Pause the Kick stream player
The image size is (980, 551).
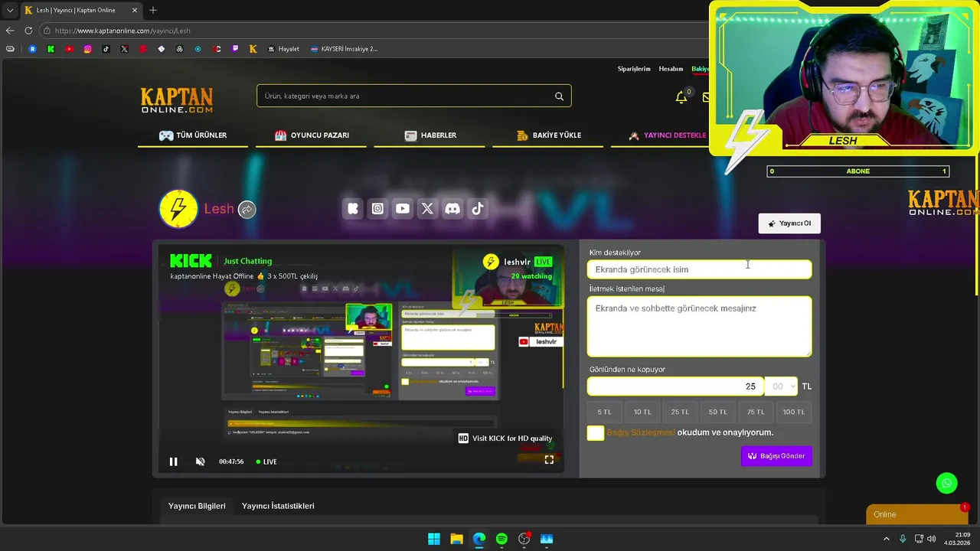coord(173,461)
